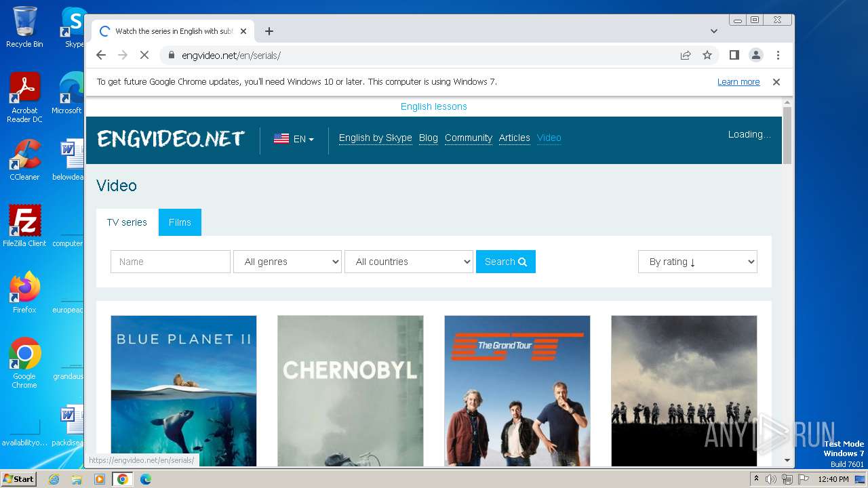
Task: Click the scrollbar down arrow
Action: coord(787,460)
